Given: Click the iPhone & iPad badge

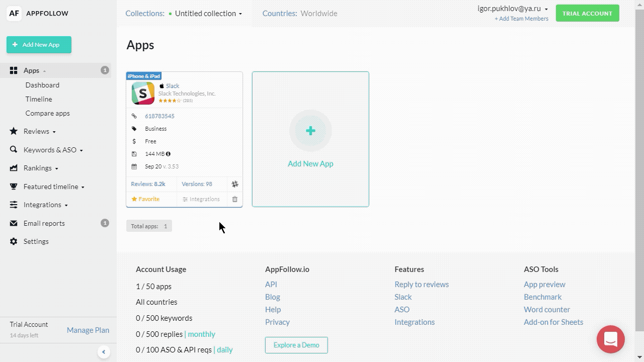Looking at the screenshot, I should (x=144, y=76).
